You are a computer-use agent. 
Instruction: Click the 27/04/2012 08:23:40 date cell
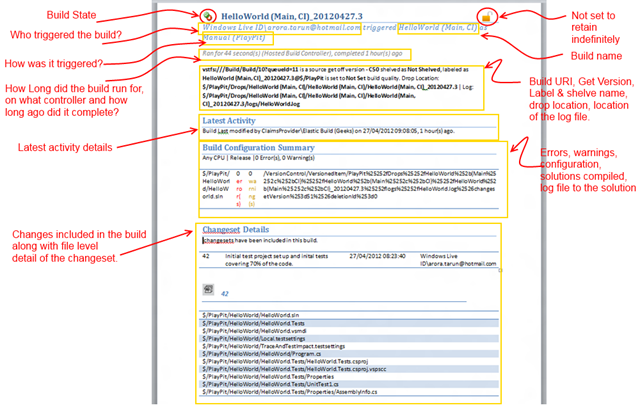[x=378, y=256]
